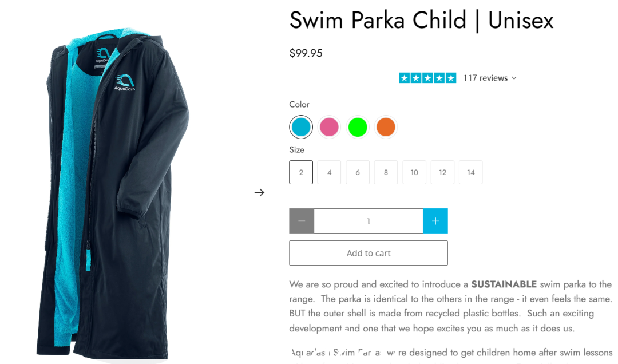
Task: Select the orange color swatch
Action: [x=386, y=127]
